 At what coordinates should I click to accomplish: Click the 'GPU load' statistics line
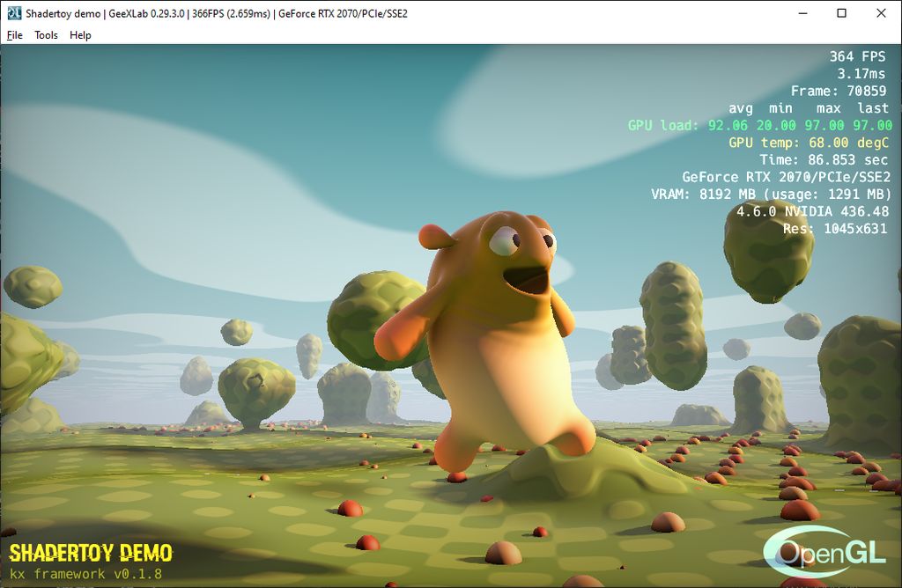(759, 125)
